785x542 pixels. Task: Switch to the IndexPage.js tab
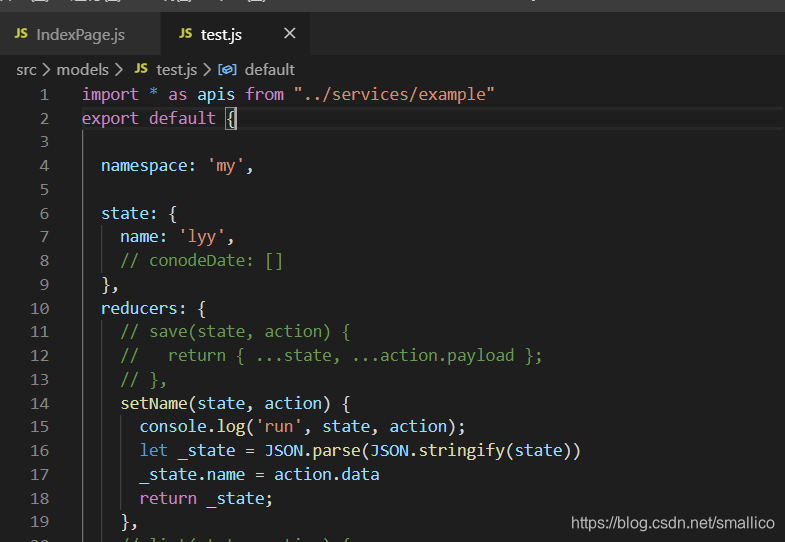tap(80, 34)
